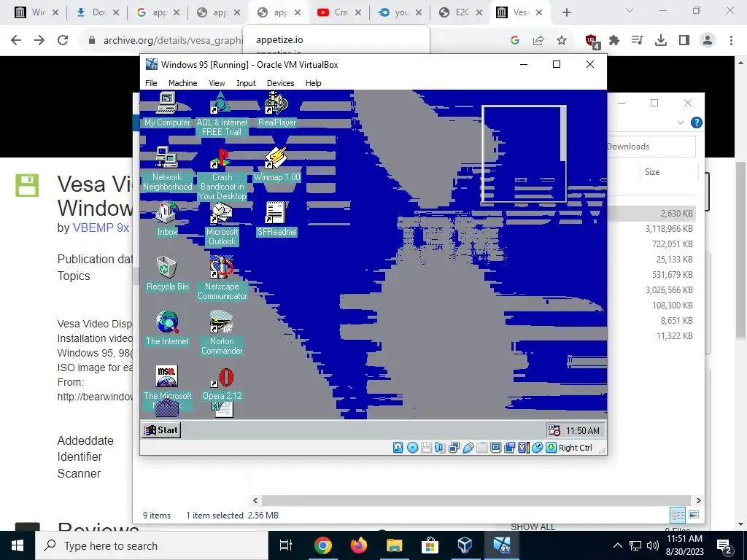This screenshot has width=747, height=560.
Task: Open the Chrome Extensions puzzle menu
Action: (614, 41)
